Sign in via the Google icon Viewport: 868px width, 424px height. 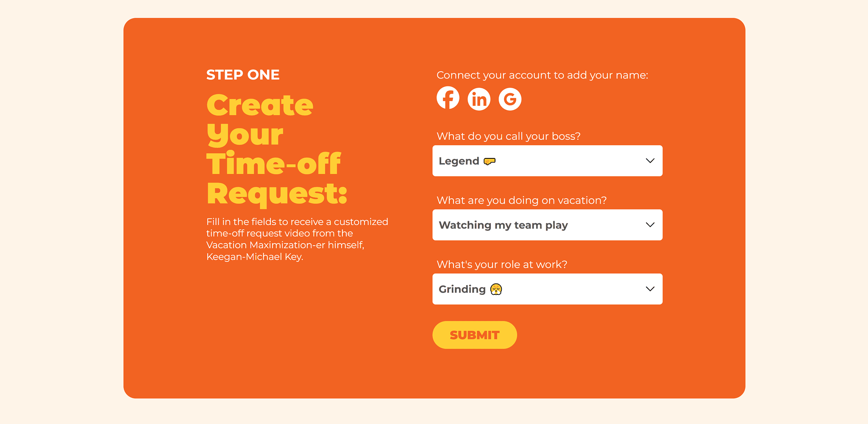coord(510,100)
